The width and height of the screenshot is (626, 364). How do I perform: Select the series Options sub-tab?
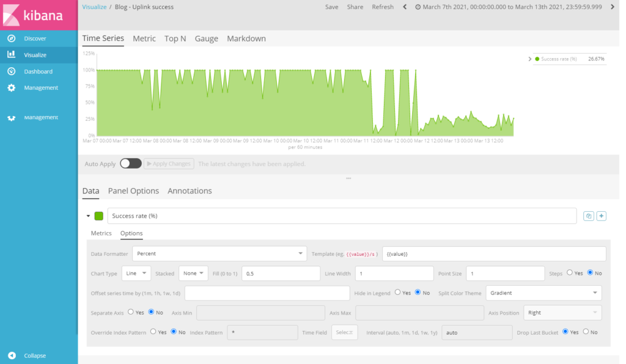[131, 233]
